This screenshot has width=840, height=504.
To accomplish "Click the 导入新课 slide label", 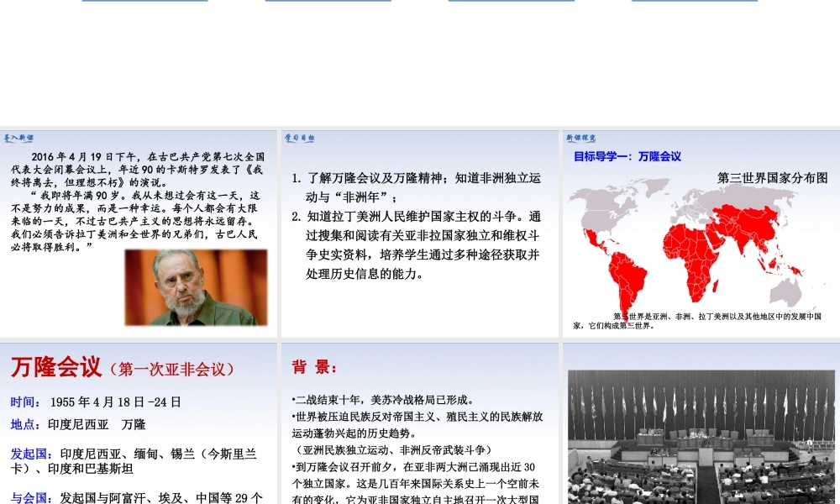I will coord(18,137).
